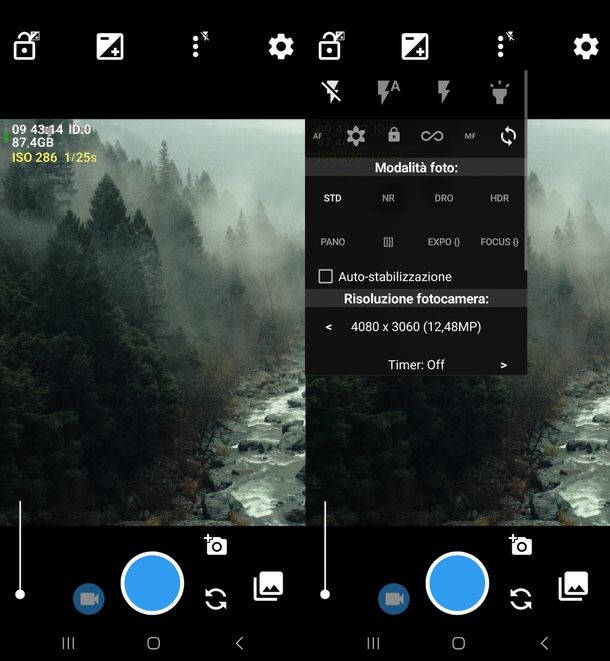Select flash always-on icon
Viewport: 610px width, 661px height.
click(443, 92)
